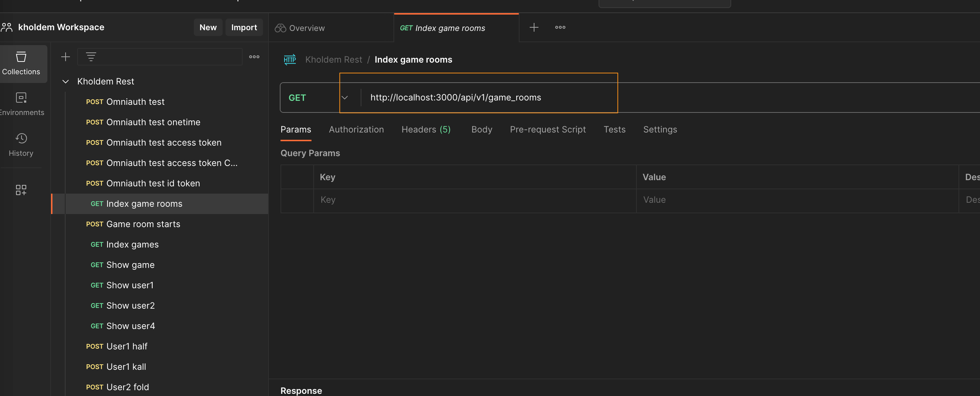980x396 pixels.
Task: Open the Collections sidebar icon
Action: pos(21,63)
